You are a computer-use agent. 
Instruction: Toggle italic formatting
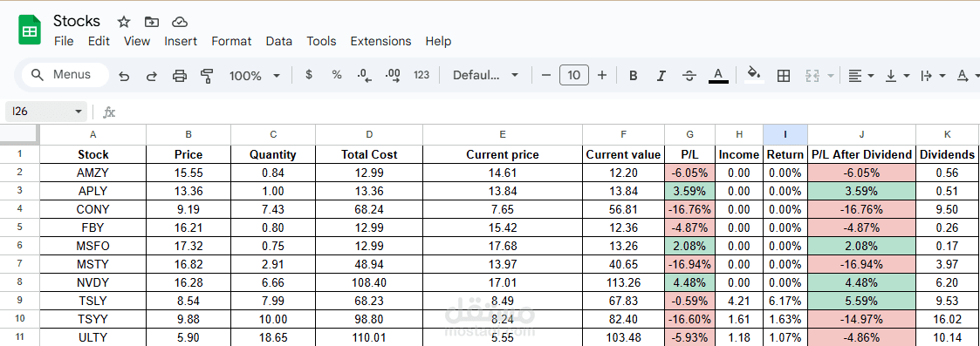click(x=661, y=76)
